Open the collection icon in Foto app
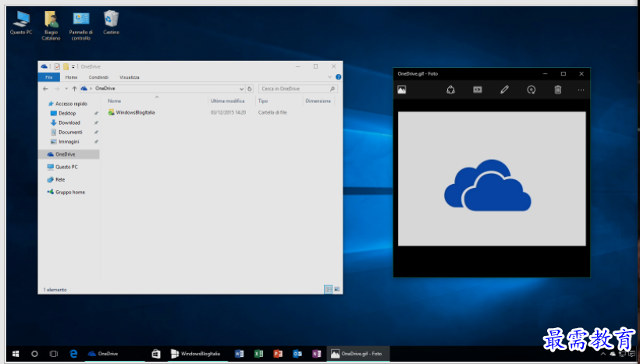640x364 pixels. pos(402,90)
